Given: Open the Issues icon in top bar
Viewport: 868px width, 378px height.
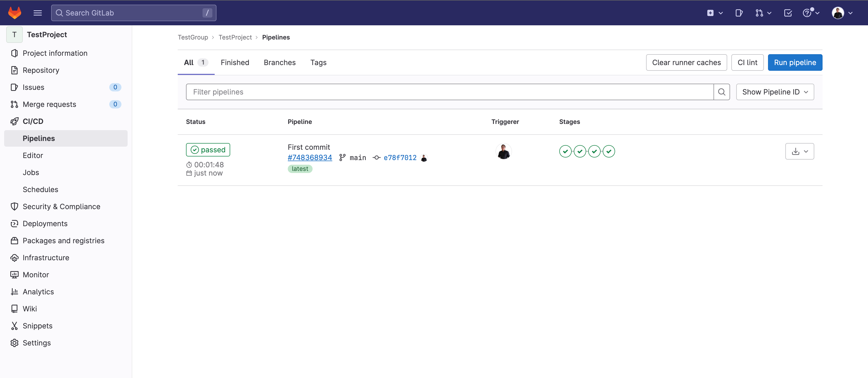Looking at the screenshot, I should (739, 13).
